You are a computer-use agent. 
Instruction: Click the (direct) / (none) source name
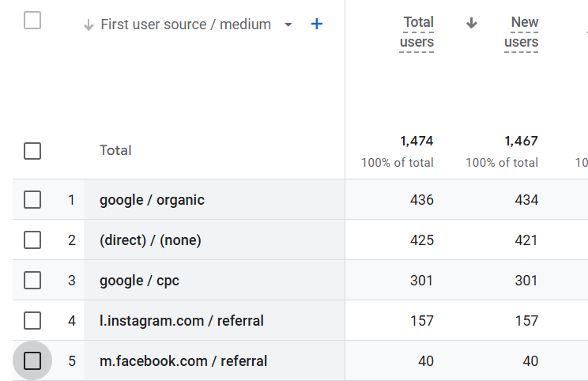[x=150, y=240]
